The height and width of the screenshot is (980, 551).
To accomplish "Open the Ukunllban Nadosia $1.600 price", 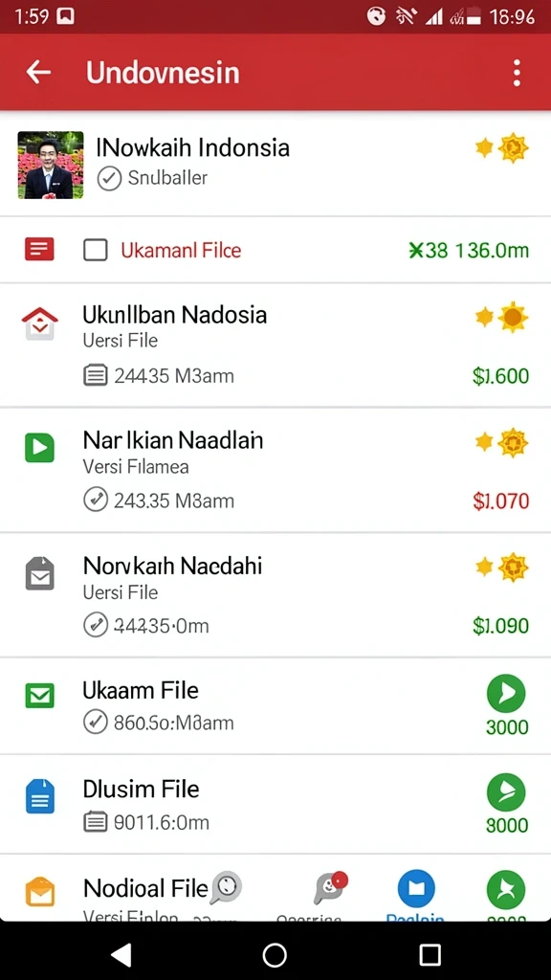I will [500, 375].
